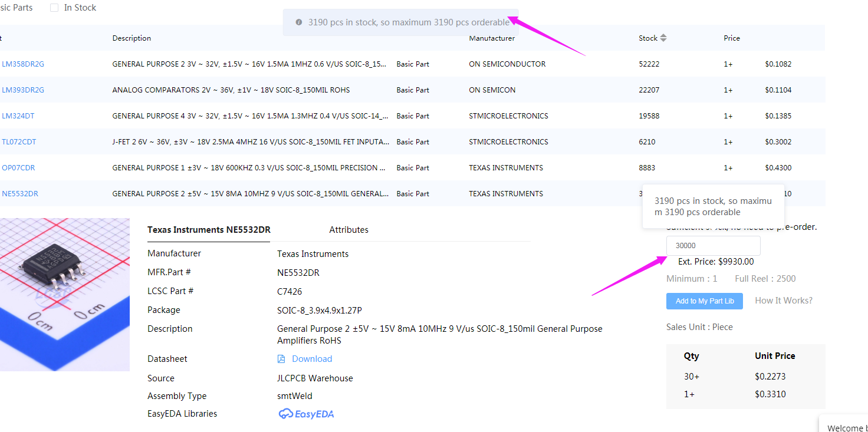Image resolution: width=868 pixels, height=432 pixels.
Task: Click TEXAS INSTRUMENTS in the OP07CDR row
Action: [506, 168]
